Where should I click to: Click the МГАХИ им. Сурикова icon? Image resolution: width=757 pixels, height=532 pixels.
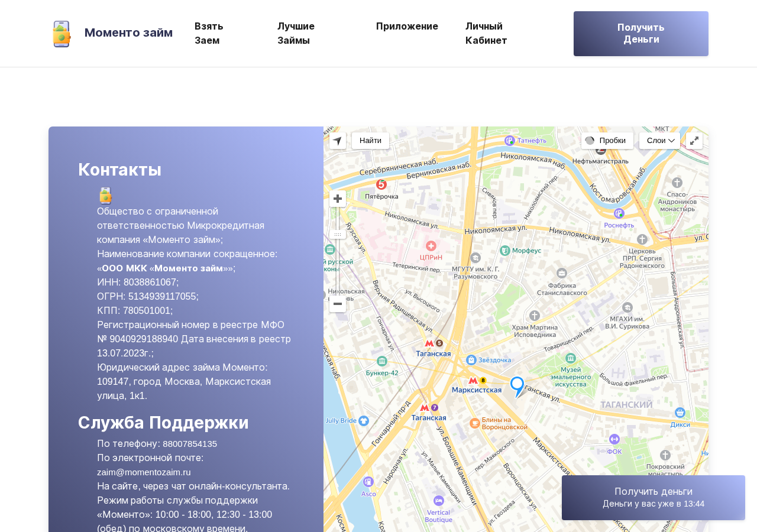627,307
